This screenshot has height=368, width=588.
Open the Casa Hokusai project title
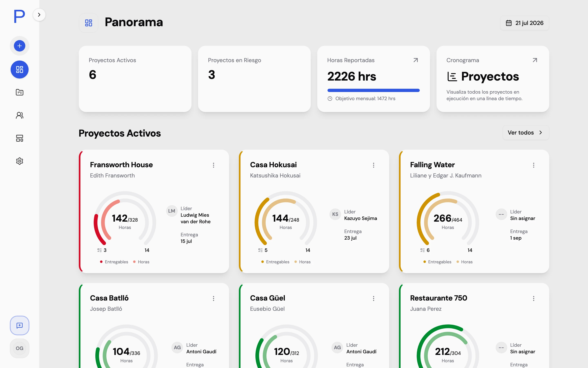click(x=273, y=165)
